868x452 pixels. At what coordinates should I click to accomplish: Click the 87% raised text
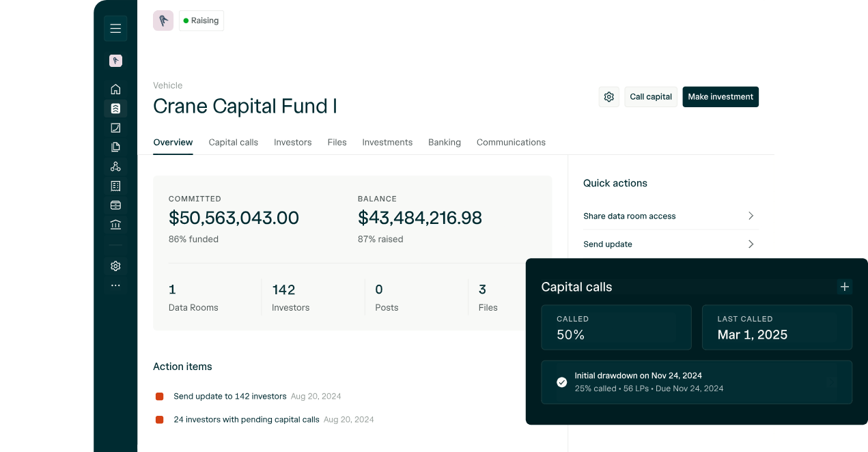380,240
